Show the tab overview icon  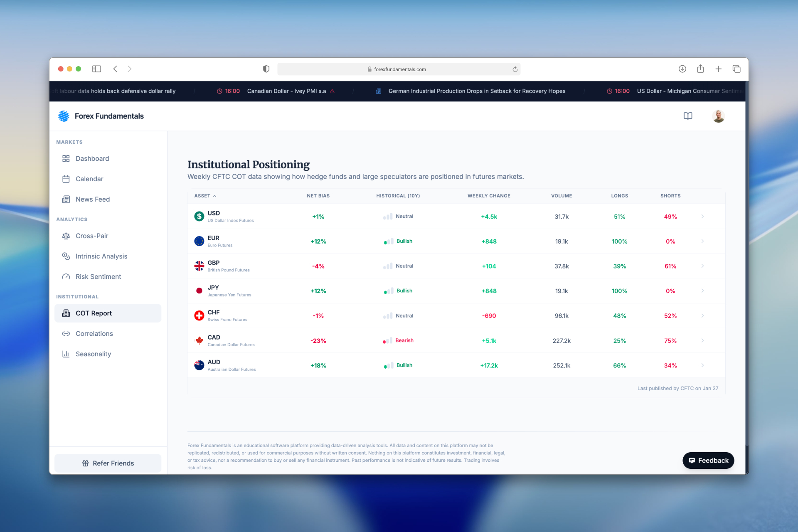tap(736, 69)
